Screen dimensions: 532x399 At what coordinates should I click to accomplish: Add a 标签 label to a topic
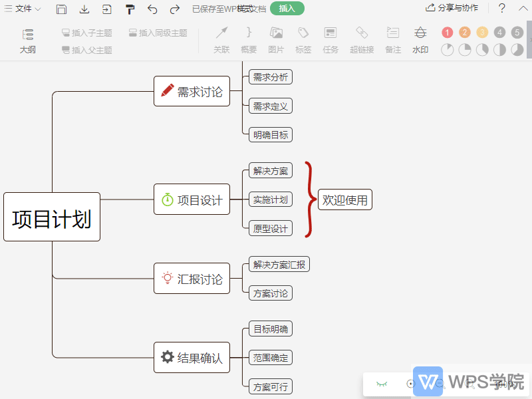click(x=303, y=39)
